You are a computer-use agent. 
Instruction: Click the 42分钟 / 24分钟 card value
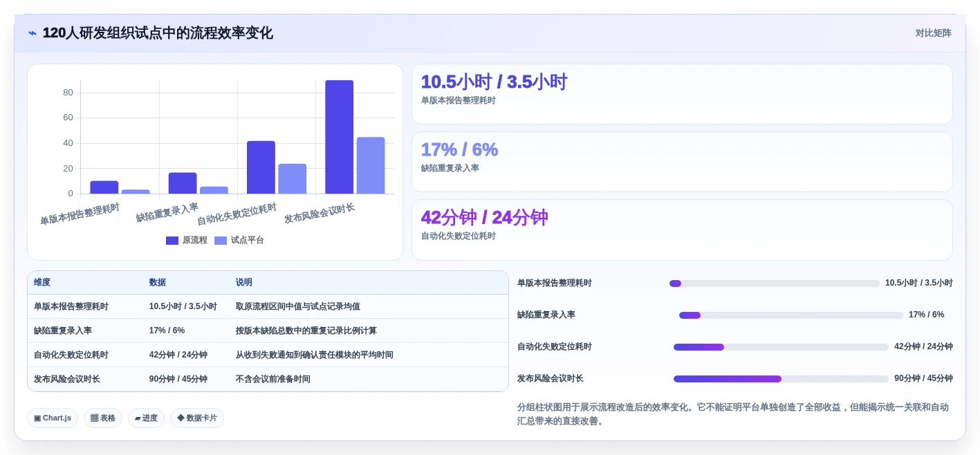tap(484, 217)
